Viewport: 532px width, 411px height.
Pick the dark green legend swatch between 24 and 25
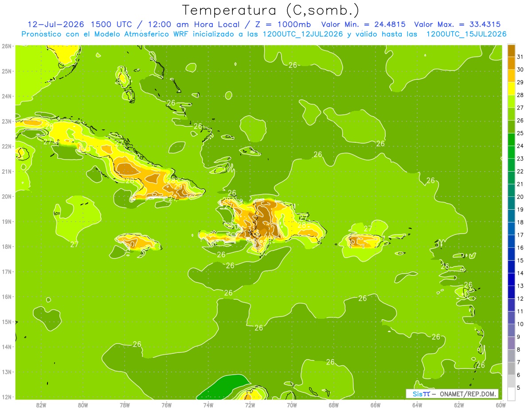[511, 140]
